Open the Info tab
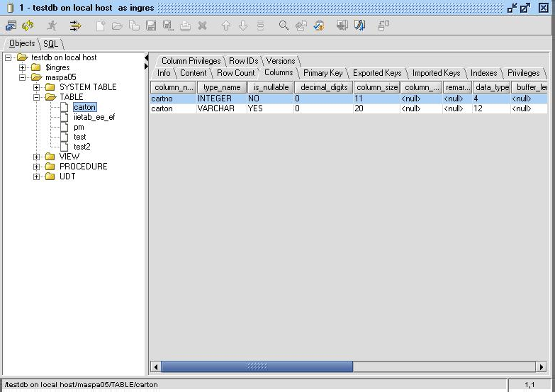 (x=164, y=73)
